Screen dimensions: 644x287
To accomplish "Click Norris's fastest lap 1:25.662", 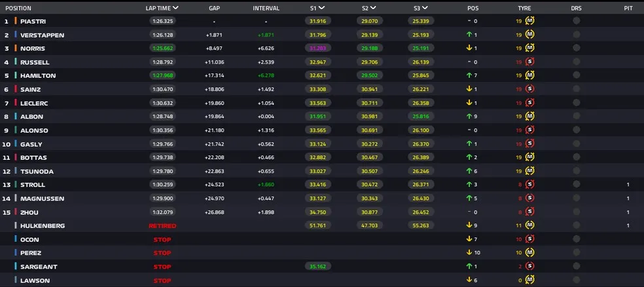I will pos(163,48).
